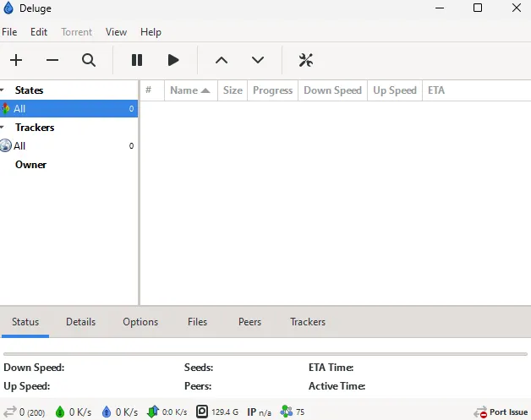Switch to the Peers tab
Viewport: 531px width, 420px height.
coord(249,322)
